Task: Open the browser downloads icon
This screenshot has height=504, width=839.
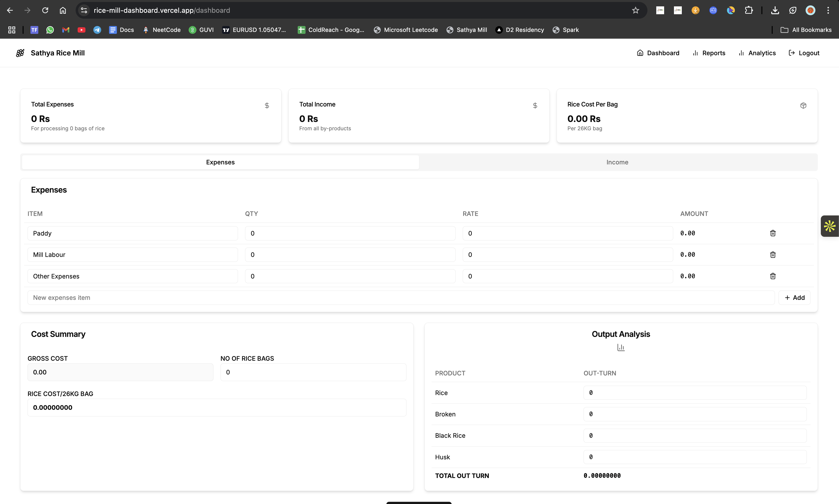Action: coord(775,11)
